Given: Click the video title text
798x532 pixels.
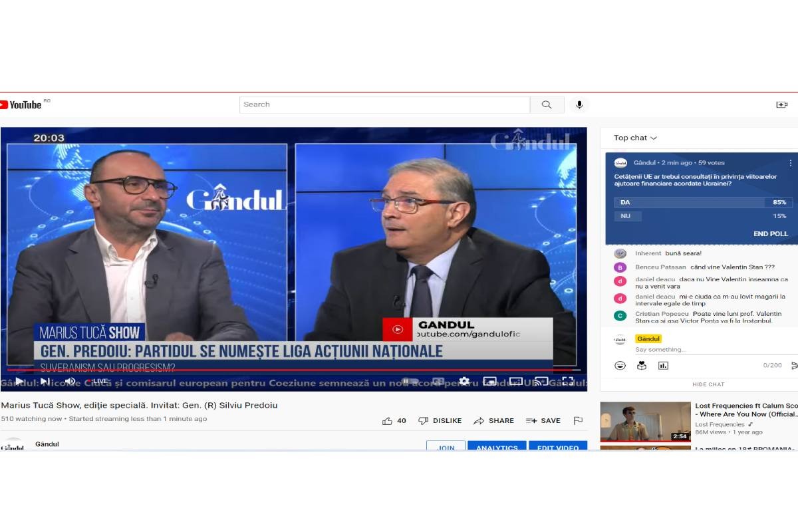Looking at the screenshot, I should (139, 405).
